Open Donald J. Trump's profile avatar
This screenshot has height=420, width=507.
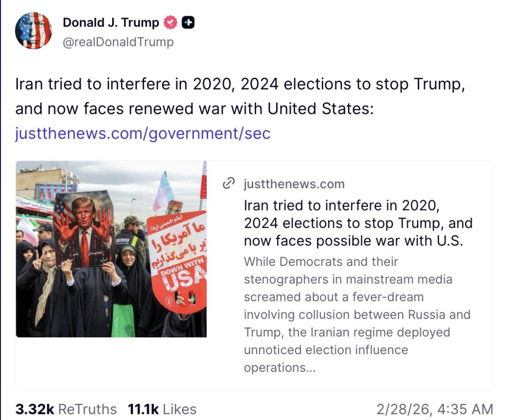tap(33, 30)
